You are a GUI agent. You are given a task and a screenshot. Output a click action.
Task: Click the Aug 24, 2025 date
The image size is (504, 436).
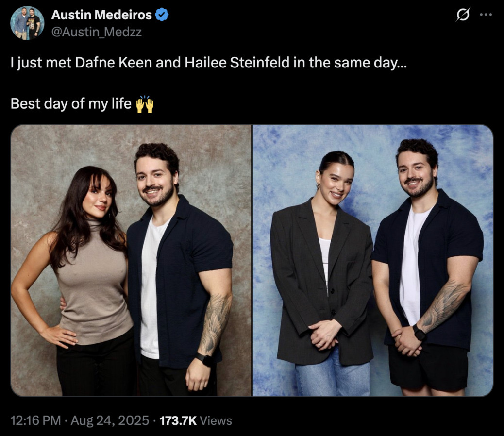pyautogui.click(x=110, y=420)
